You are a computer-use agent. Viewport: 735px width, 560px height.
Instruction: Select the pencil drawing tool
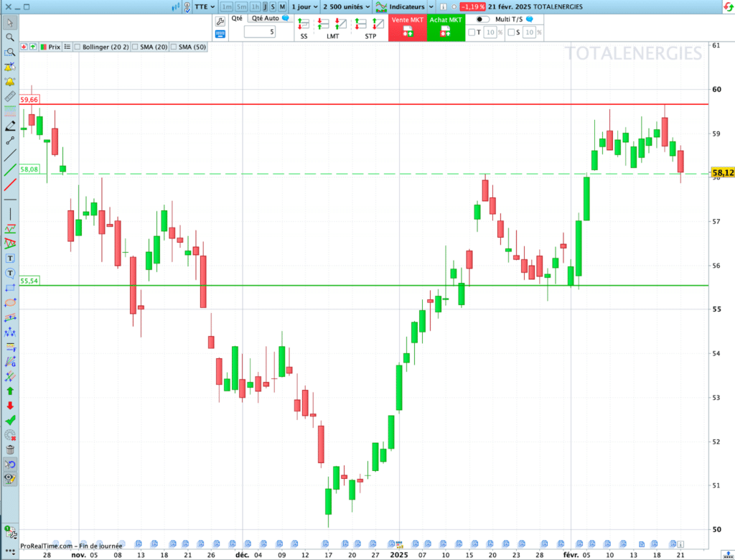point(10,126)
